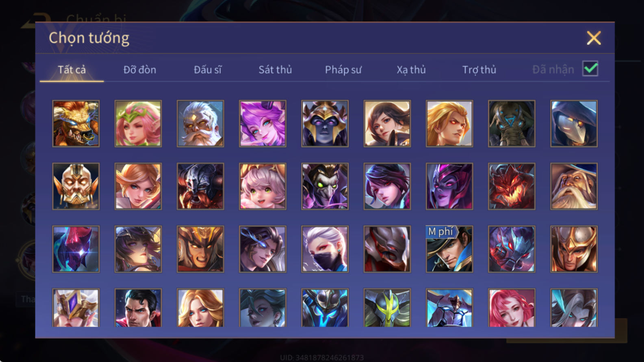The width and height of the screenshot is (644, 362).
Task: Select the Superman hero portrait
Action: (x=138, y=308)
